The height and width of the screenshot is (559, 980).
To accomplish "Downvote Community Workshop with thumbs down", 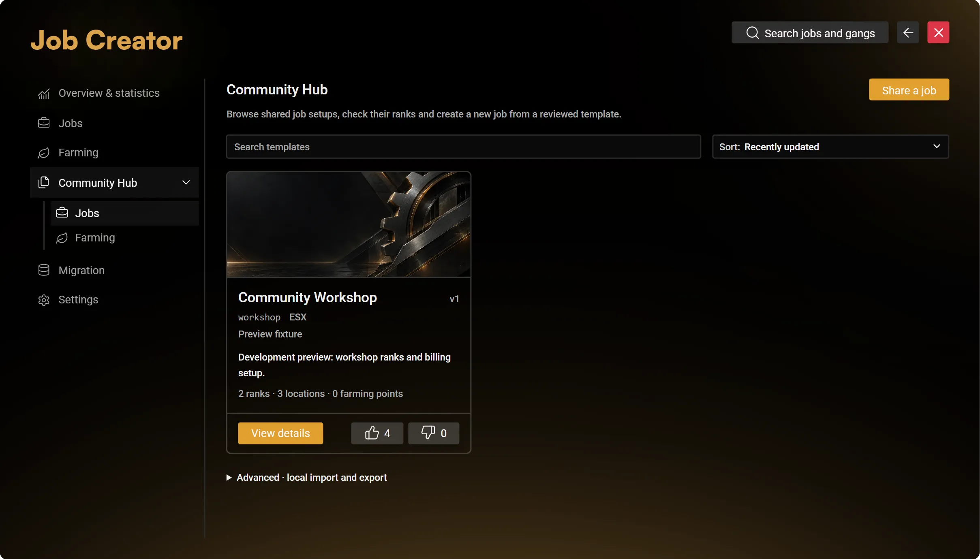I will 433,433.
